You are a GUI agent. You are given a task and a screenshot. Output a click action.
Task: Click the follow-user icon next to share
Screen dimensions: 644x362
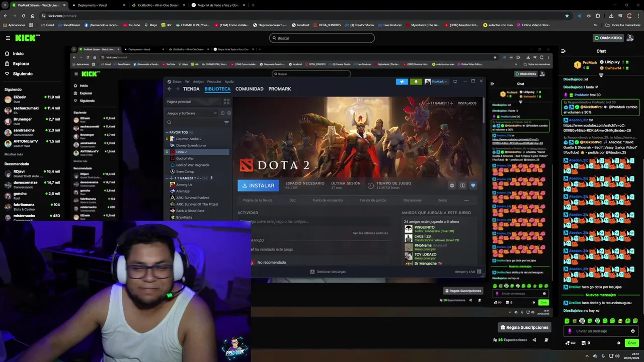(546, 340)
